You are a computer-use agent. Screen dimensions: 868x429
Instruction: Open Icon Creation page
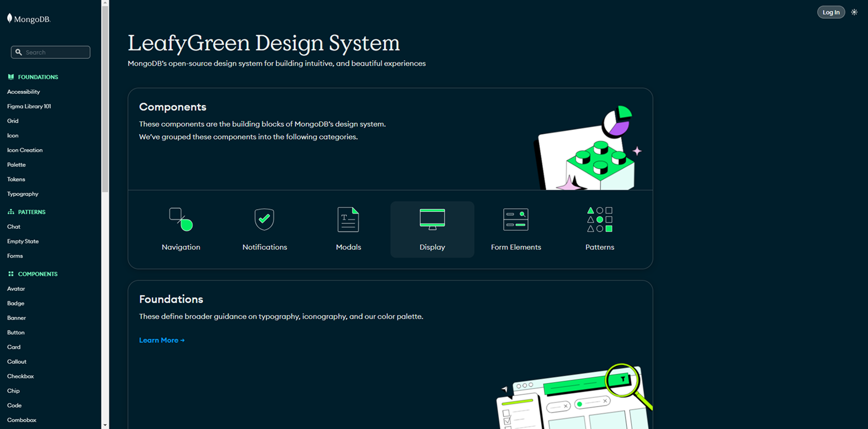[x=25, y=150]
